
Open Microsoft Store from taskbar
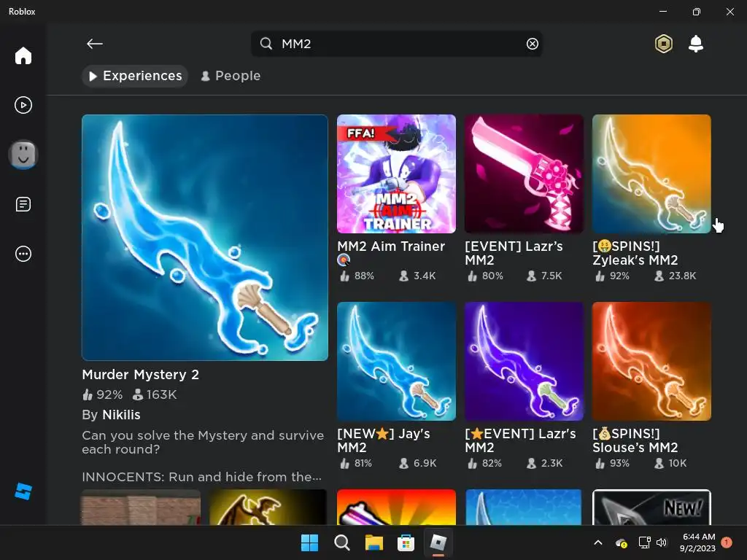(406, 542)
